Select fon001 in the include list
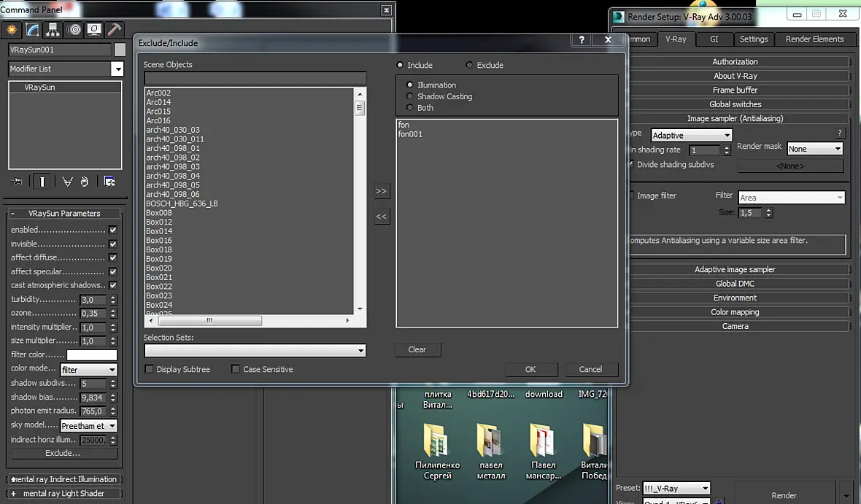 tap(410, 134)
